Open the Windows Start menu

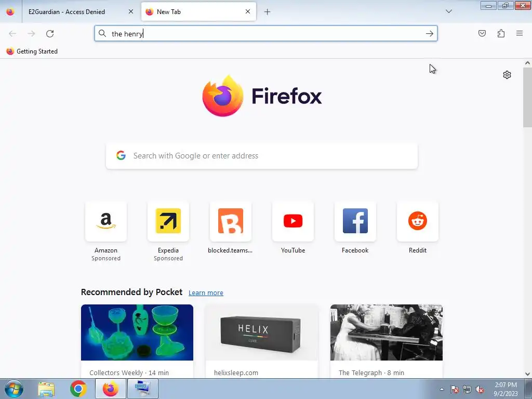14,389
